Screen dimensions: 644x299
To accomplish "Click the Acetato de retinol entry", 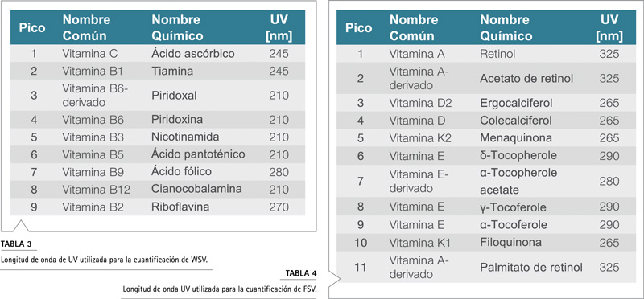I will point(526,78).
